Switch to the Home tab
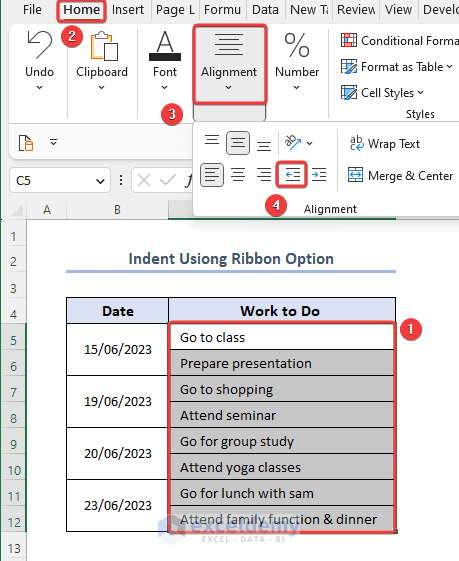Viewport: 459px width, 561px height. [x=81, y=11]
